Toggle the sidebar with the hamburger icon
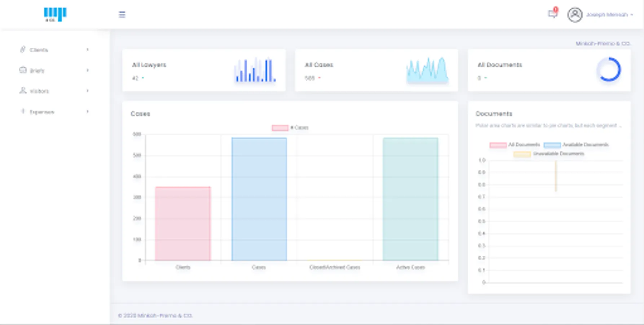The image size is (644, 325). pyautogui.click(x=122, y=14)
